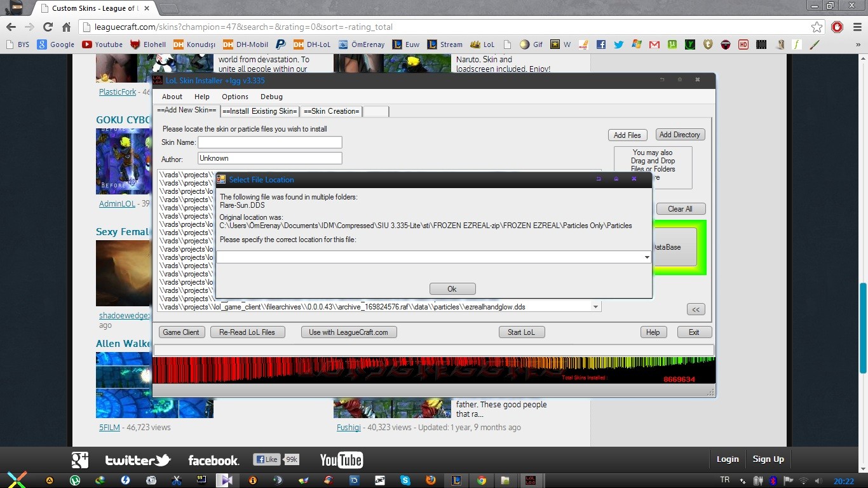The image size is (868, 488).
Task: Open the Google bookmark
Action: 56,44
